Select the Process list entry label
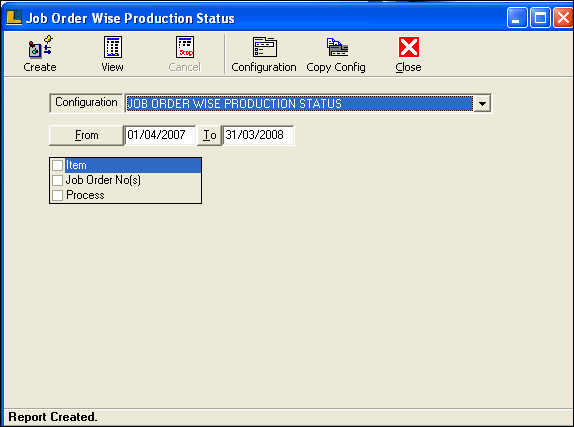 coord(85,195)
